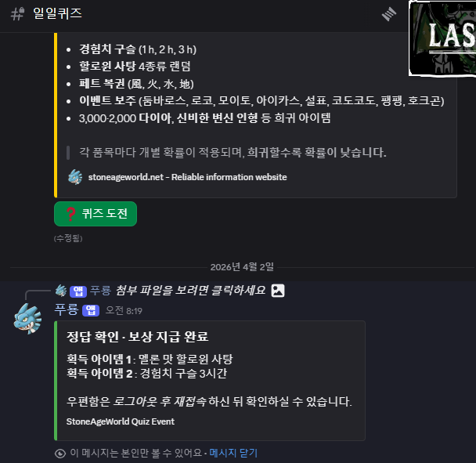476x463 pixels.
Task: Open the LAS image in top-right corner
Action: (x=442, y=38)
